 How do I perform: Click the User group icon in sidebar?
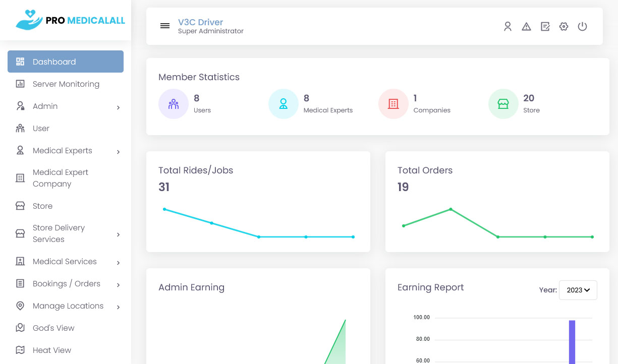click(20, 128)
